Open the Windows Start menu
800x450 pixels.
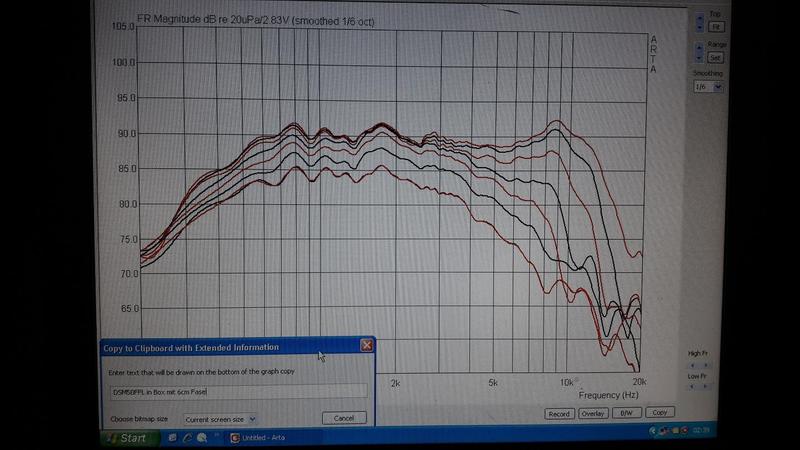coord(128,438)
